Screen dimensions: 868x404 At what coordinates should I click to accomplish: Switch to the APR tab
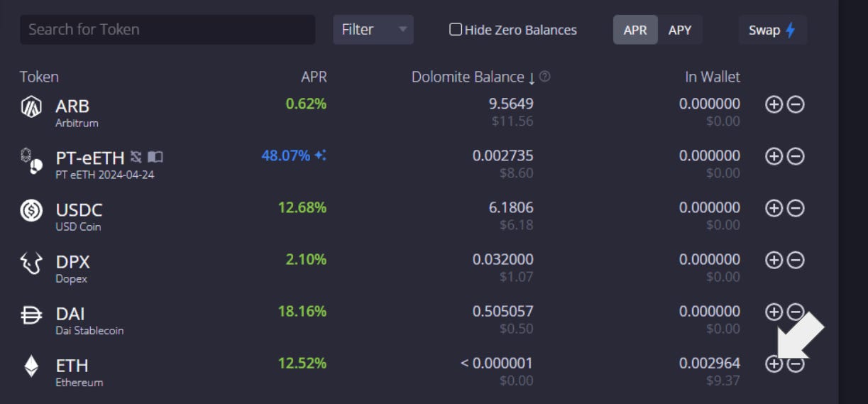tap(635, 30)
